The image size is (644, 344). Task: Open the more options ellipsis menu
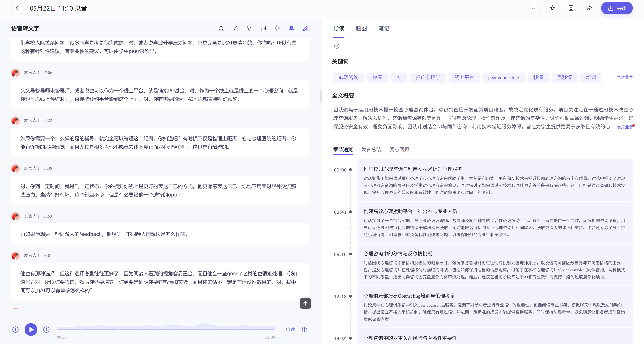pos(534,8)
